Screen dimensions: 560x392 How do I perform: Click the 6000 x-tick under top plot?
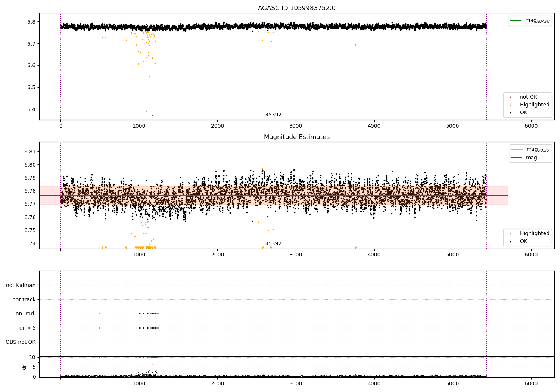(531, 126)
